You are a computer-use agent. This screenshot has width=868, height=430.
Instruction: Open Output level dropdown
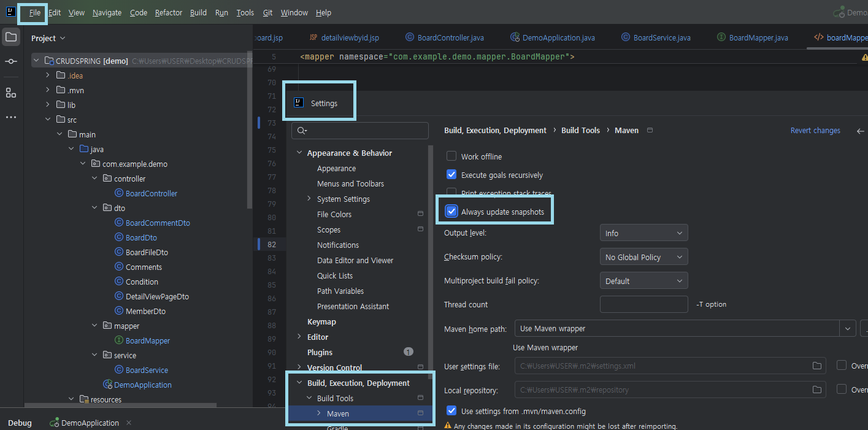point(643,233)
